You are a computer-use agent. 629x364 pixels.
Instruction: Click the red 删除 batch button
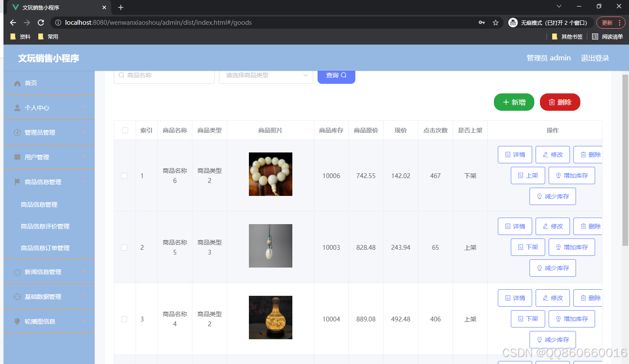click(x=560, y=102)
